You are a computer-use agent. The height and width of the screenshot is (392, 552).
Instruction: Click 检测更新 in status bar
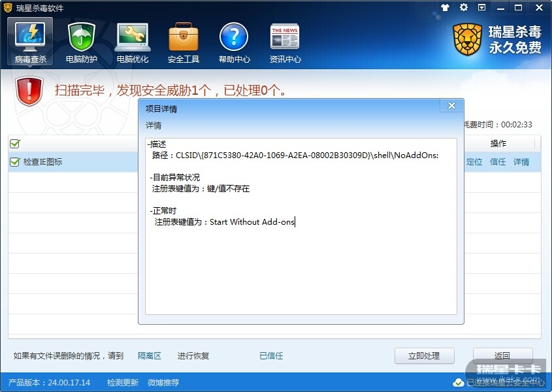[123, 382]
